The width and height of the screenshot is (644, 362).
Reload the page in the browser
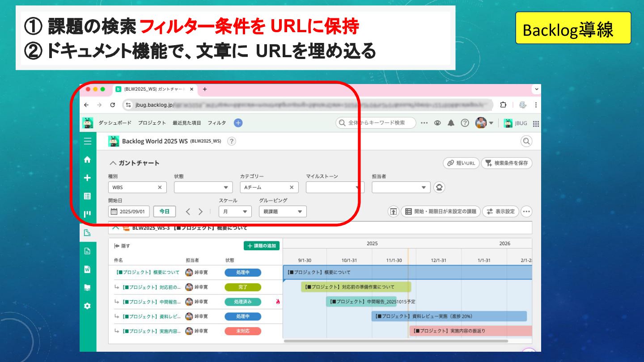click(x=113, y=105)
